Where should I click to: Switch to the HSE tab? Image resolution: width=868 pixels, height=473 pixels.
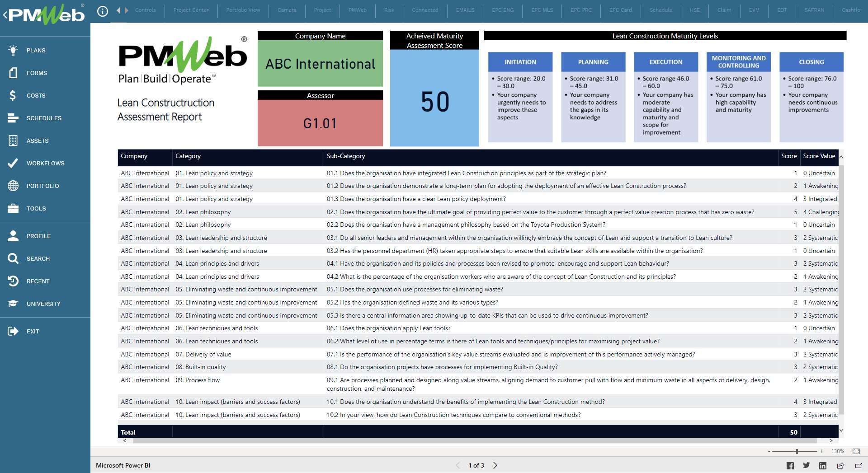695,10
